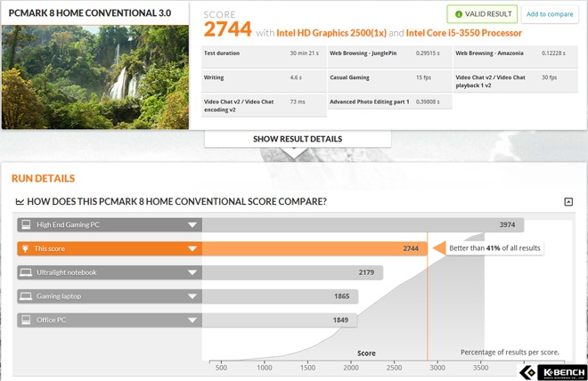Expand the Gaming laptop dropdown arrow

[192, 296]
